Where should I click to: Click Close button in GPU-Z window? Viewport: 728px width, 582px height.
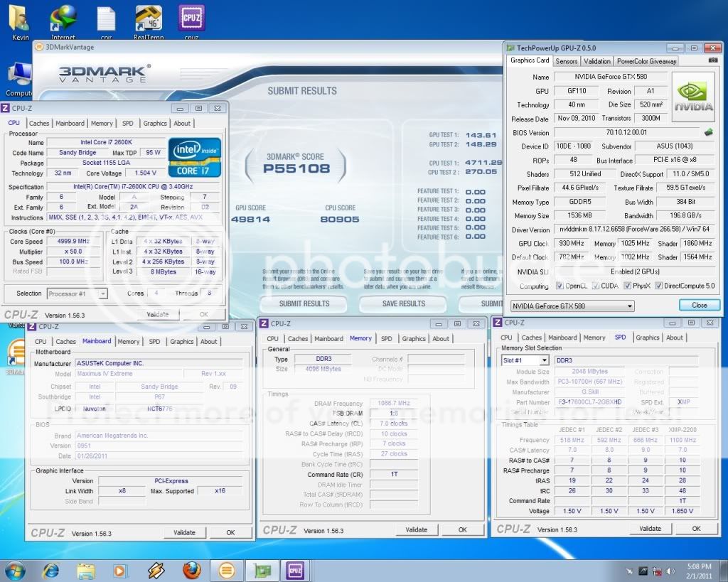[699, 306]
